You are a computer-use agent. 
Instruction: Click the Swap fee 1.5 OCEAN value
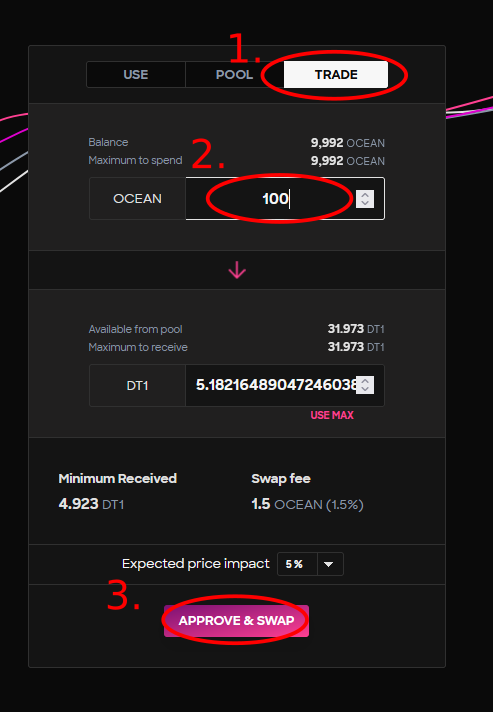pyautogui.click(x=307, y=504)
